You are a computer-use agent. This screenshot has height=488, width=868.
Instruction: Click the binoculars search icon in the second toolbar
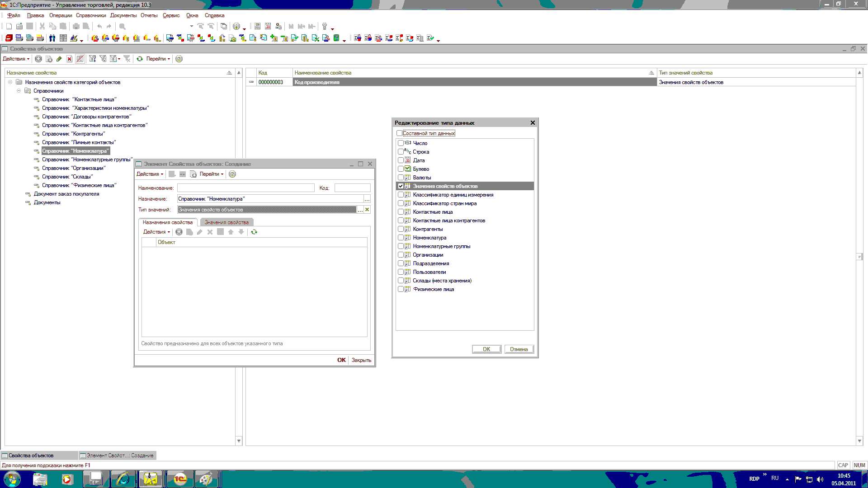[x=52, y=38]
